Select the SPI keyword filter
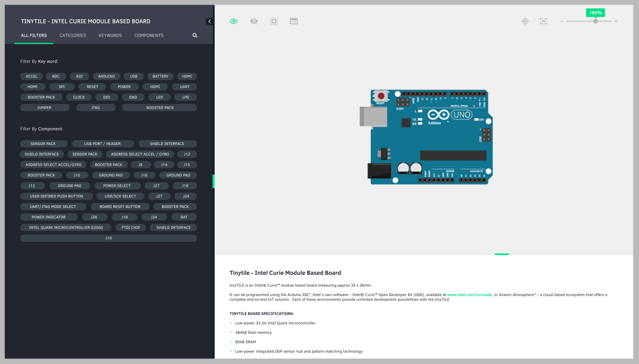Viewport: 639px width, 364px height. (61, 86)
